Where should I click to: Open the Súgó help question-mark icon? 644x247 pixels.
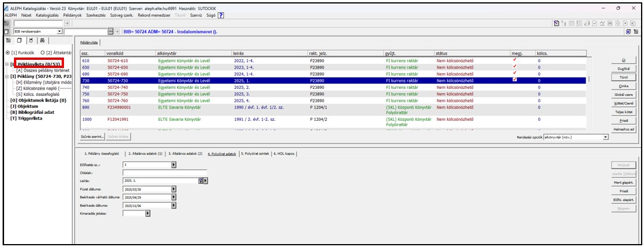220,15
